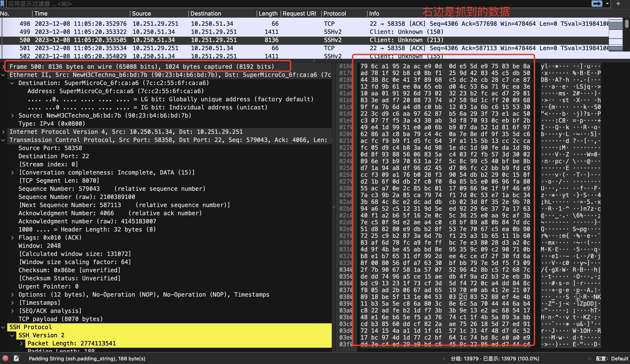Click the Padding String status bar text
This screenshot has width=630, height=364.
pos(87,359)
